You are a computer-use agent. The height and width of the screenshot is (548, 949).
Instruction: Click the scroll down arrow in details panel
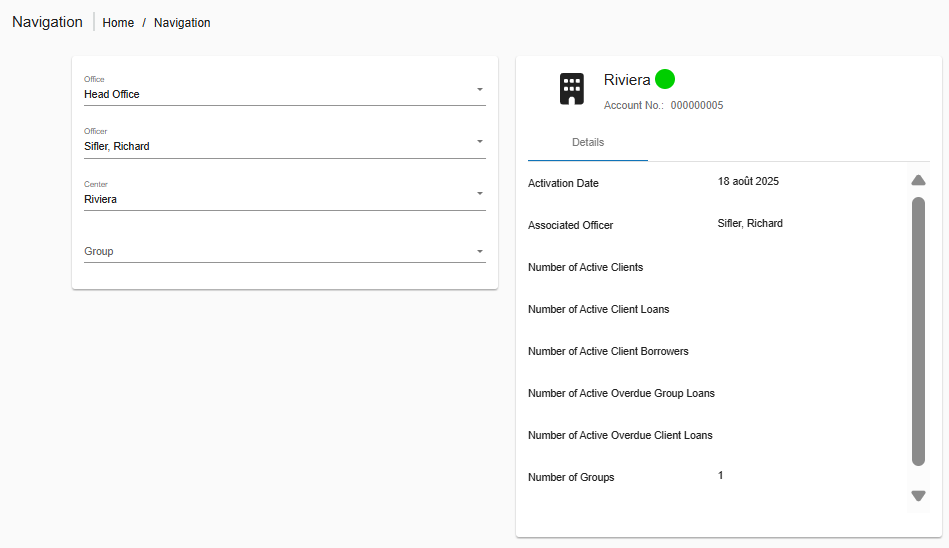tap(918, 496)
